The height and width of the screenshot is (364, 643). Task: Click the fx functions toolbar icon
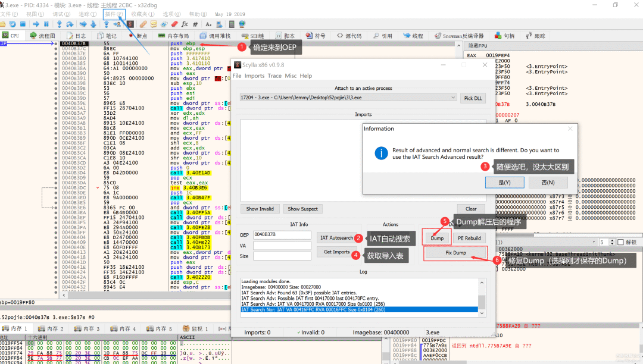pos(185,24)
